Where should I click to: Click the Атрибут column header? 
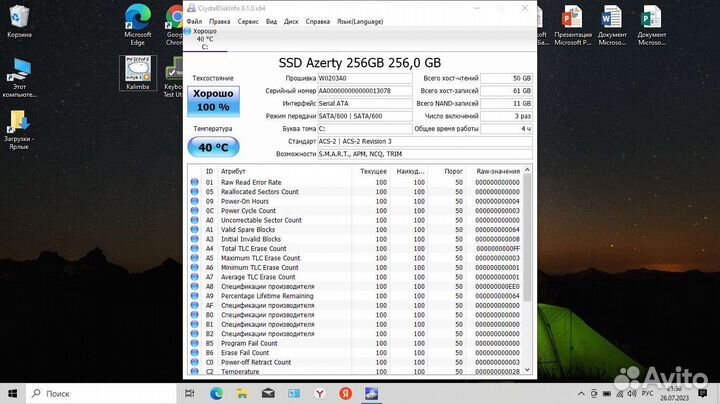[x=285, y=171]
